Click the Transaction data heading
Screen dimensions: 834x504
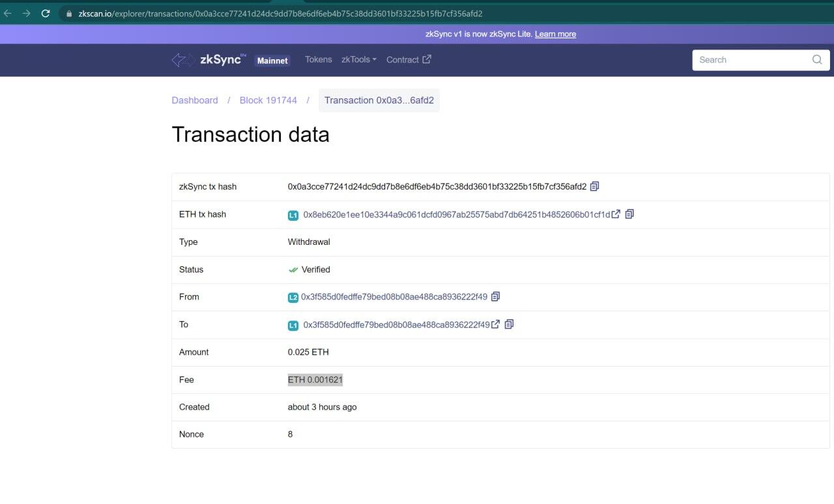[250, 135]
